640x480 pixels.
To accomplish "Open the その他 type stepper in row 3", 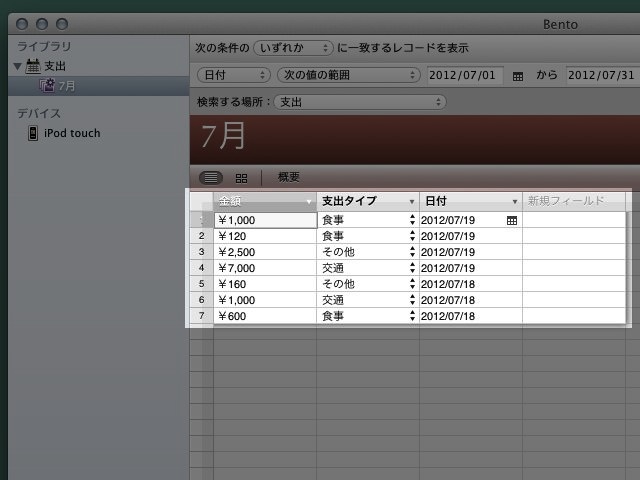I will (412, 252).
